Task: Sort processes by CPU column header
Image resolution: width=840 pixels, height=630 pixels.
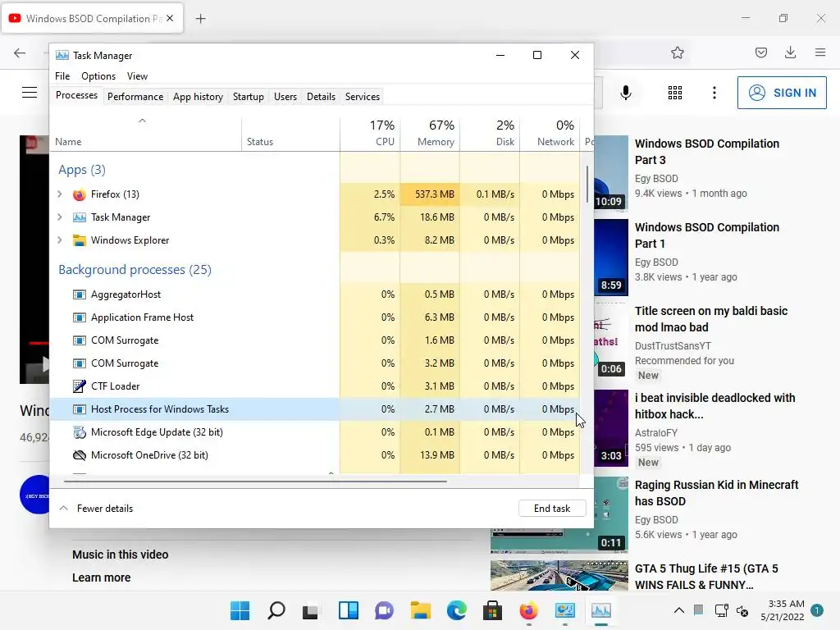Action: [370, 134]
